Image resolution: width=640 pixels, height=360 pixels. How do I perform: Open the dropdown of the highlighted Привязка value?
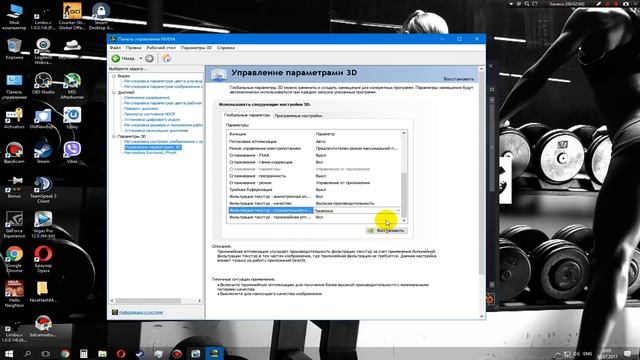398,211
